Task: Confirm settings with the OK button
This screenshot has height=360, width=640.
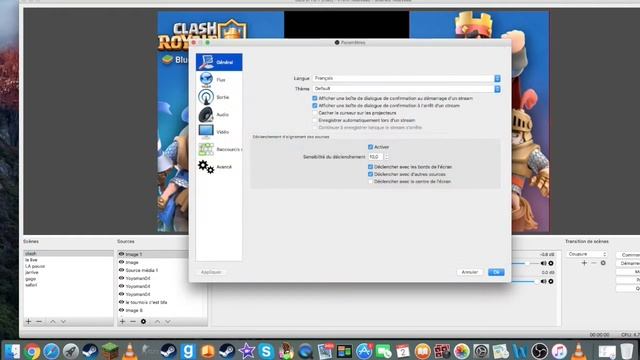Action: click(496, 272)
